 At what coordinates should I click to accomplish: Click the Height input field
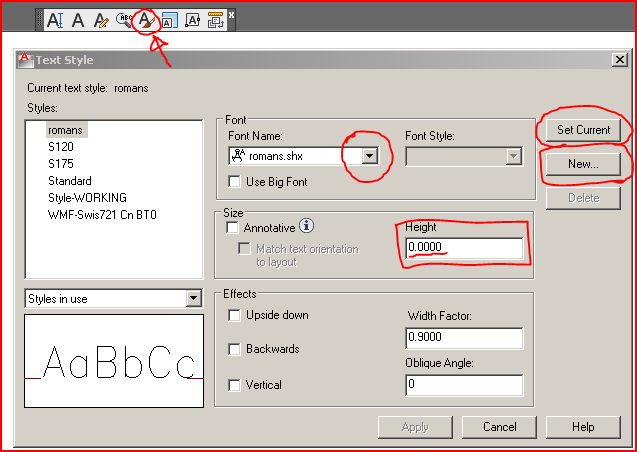coord(464,248)
